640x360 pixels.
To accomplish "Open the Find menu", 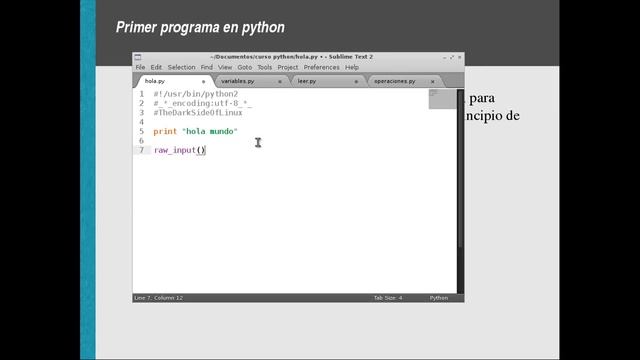I will pos(207,67).
